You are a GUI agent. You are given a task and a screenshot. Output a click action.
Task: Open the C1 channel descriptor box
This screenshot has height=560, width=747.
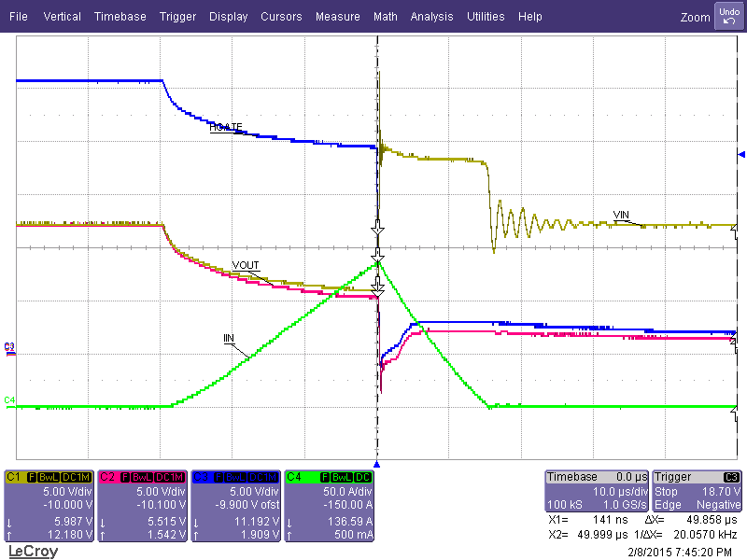click(x=49, y=504)
